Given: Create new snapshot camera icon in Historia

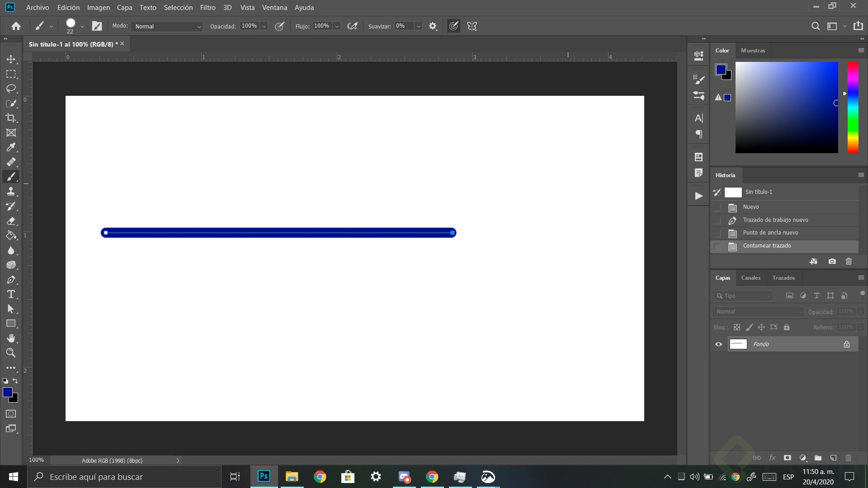Looking at the screenshot, I should 832,262.
